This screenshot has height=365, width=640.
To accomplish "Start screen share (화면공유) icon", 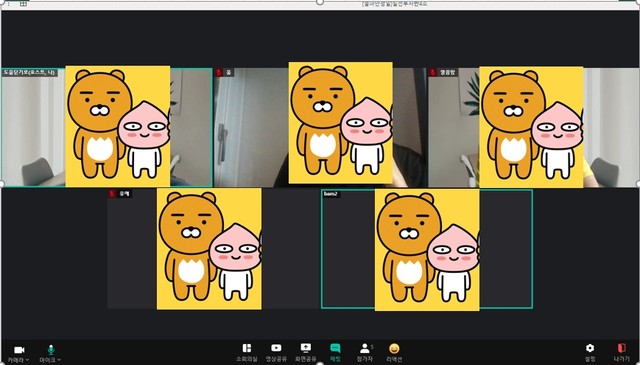I will (306, 348).
